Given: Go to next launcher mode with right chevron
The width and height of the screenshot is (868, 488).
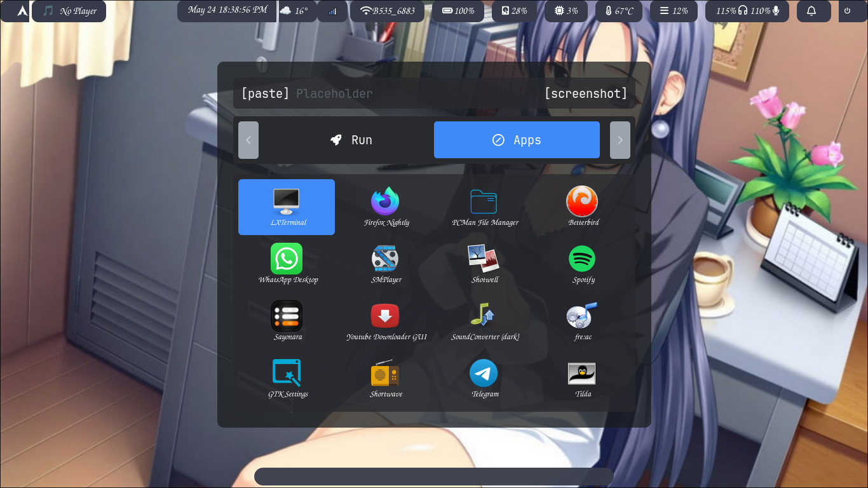Looking at the screenshot, I should point(620,140).
